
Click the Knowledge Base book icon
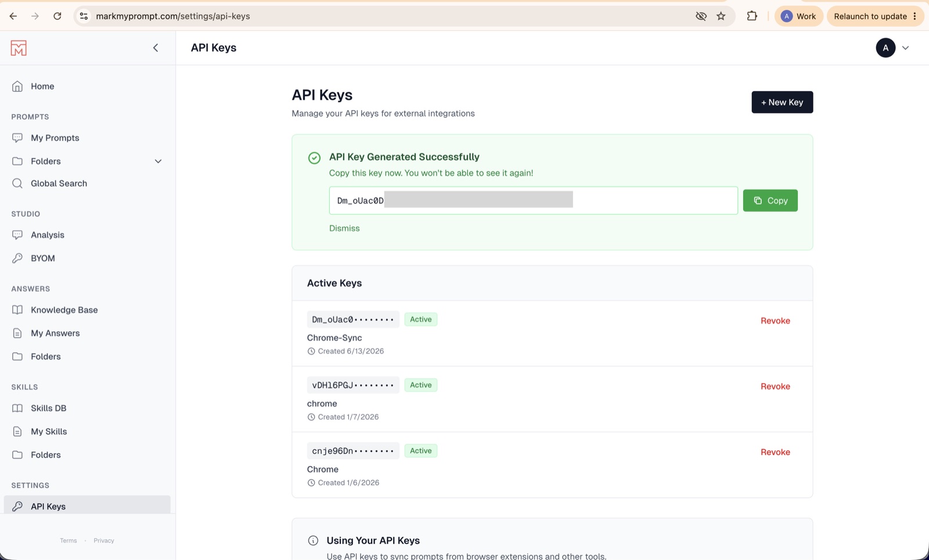pos(17,310)
